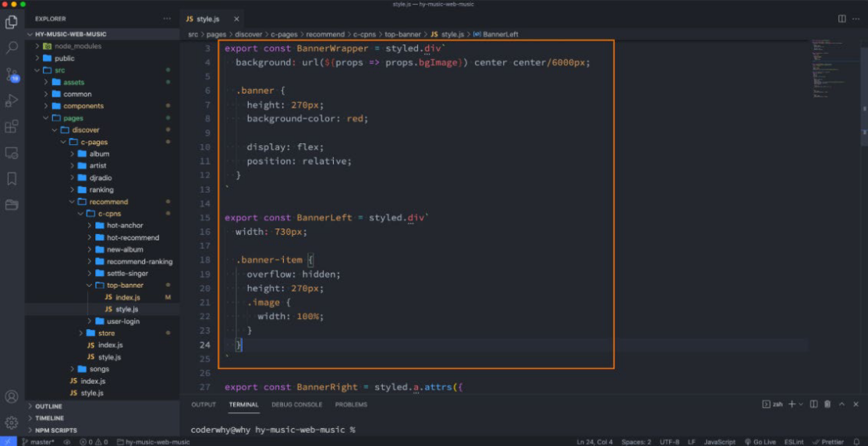
Task: Split the editor to the right
Action: coord(842,19)
